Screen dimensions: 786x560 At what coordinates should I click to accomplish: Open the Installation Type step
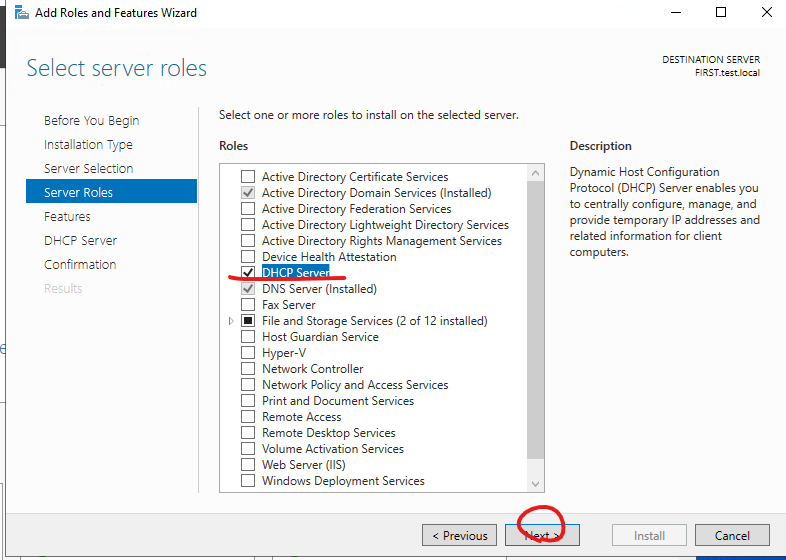click(88, 145)
